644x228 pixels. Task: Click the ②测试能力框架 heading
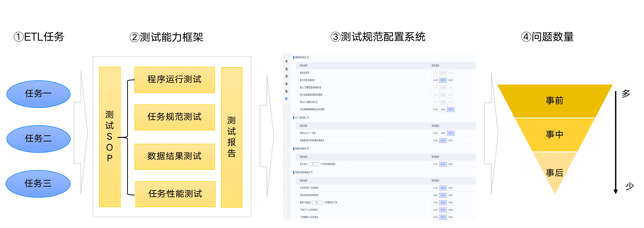pyautogui.click(x=166, y=37)
